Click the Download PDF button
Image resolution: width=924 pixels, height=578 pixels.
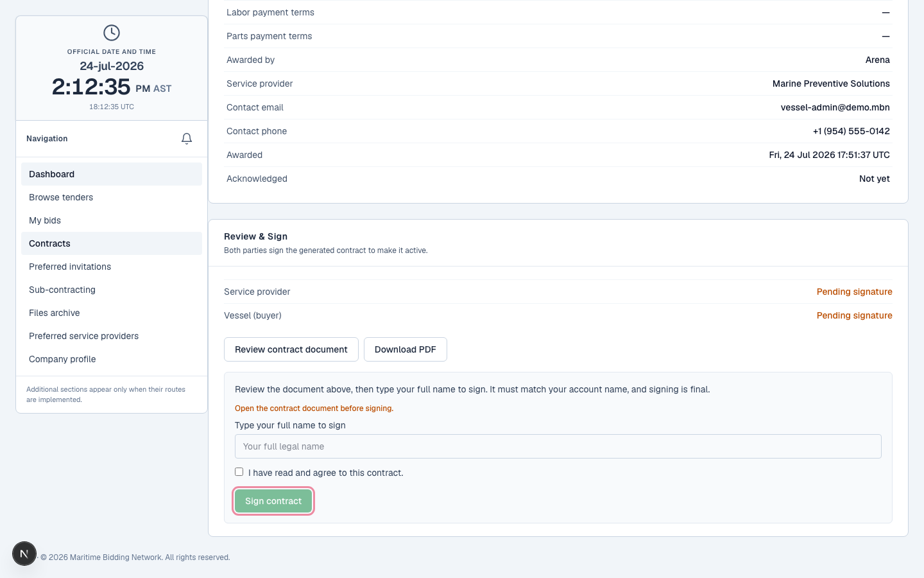point(406,349)
